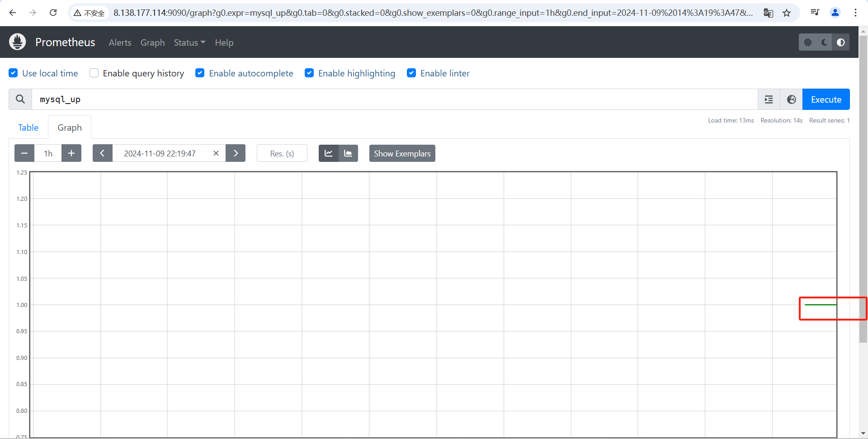Click the browser address bar URL
Viewport: 868px width, 439px height.
(x=433, y=13)
